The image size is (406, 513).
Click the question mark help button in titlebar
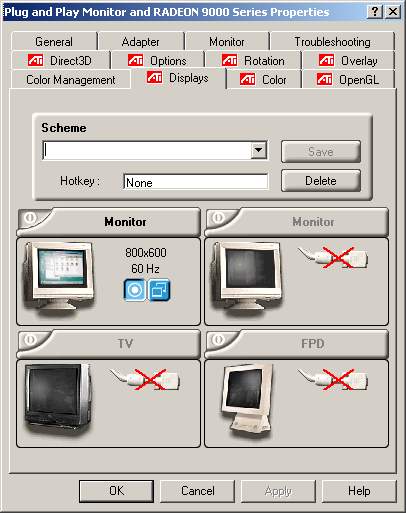coord(375,12)
